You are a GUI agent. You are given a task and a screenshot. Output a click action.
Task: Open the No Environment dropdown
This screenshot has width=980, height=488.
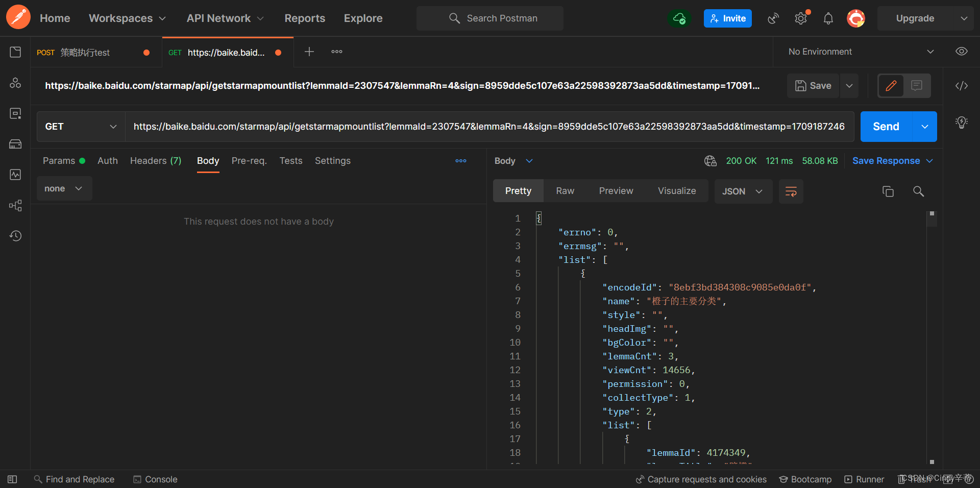coord(861,52)
